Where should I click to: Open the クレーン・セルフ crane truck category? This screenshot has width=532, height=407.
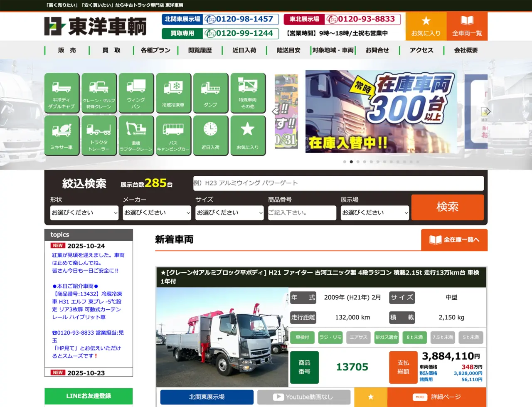coord(99,93)
